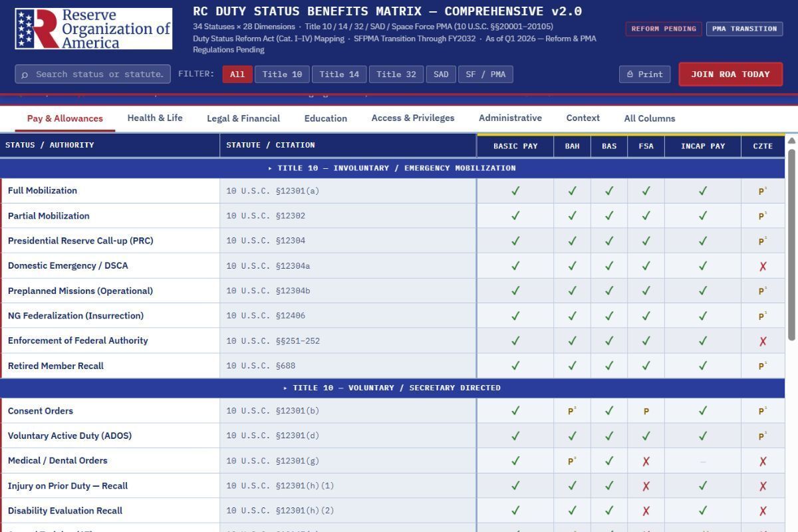Select Injury on Prior Duty — Recall row

point(392,485)
